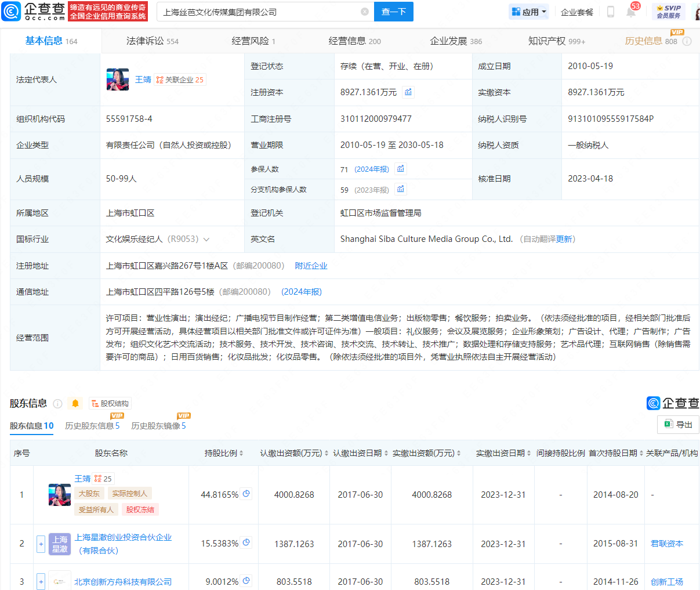This screenshot has width=700, height=590.
Task: Switch to the 法律诉讼 tab
Action: 152,41
